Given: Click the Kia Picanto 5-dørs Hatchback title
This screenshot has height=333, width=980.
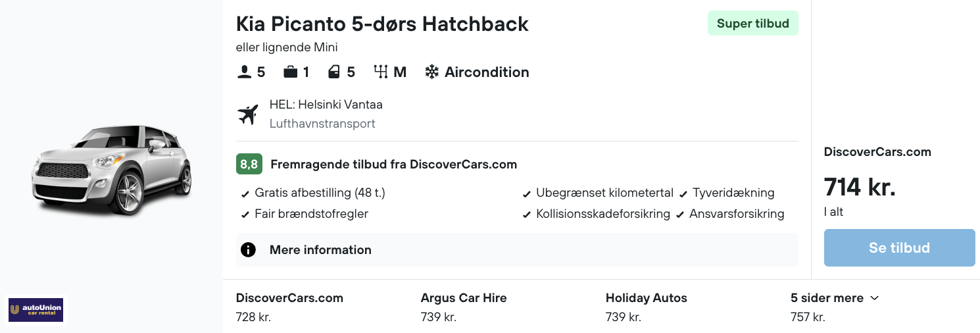Looking at the screenshot, I should tap(382, 24).
